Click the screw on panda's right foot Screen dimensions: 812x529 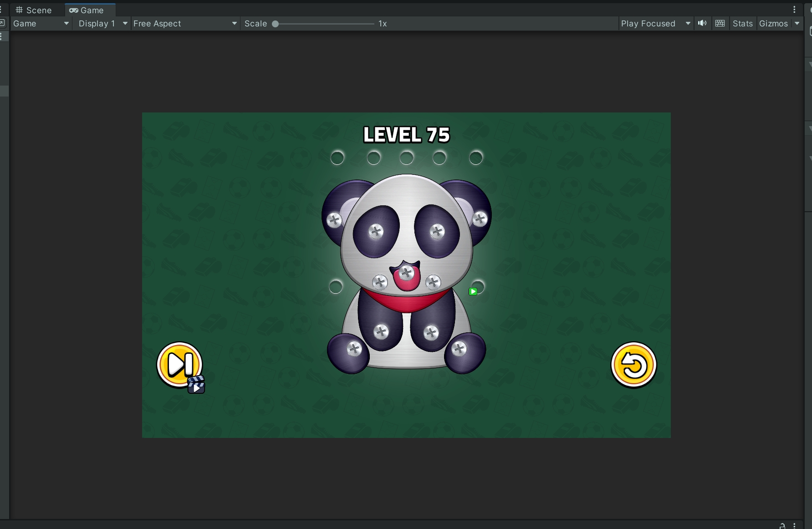point(459,349)
